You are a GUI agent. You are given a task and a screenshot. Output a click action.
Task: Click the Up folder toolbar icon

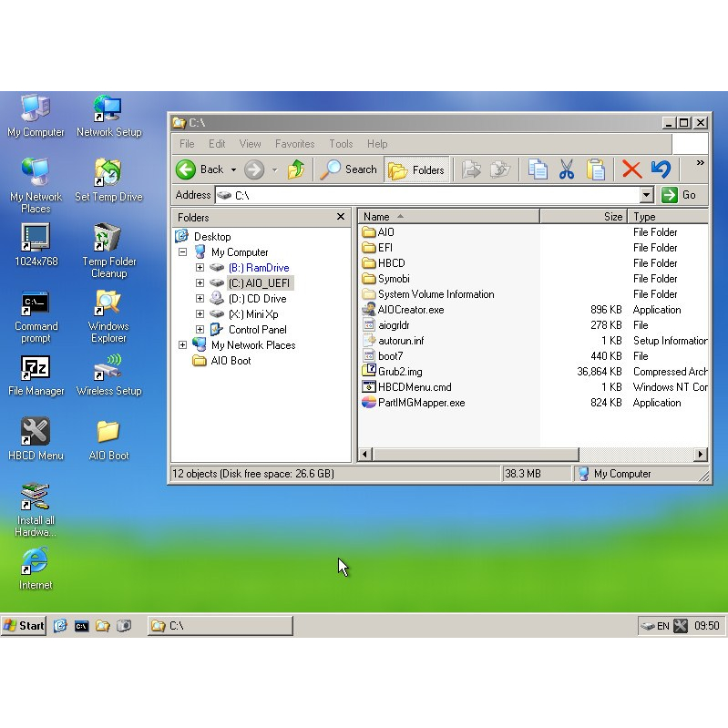(296, 169)
